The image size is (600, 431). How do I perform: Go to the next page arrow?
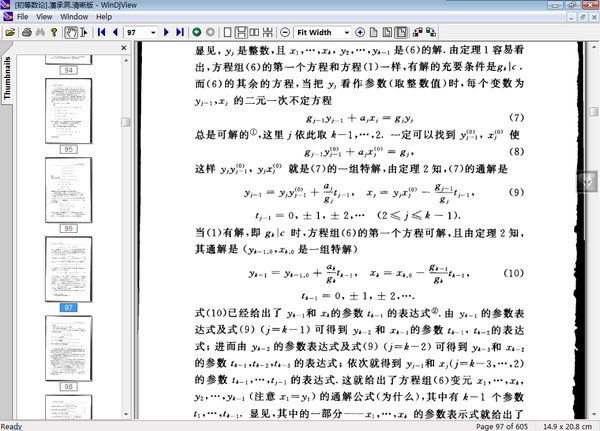[x=166, y=33]
